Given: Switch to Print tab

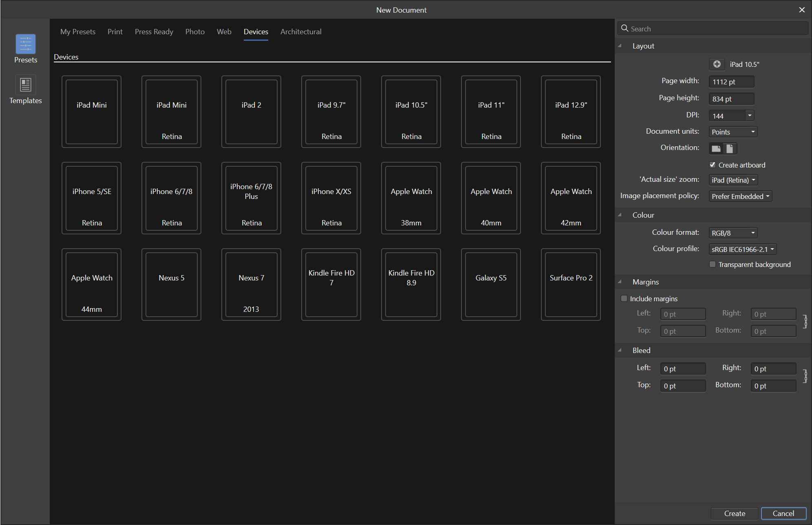Looking at the screenshot, I should pyautogui.click(x=115, y=31).
